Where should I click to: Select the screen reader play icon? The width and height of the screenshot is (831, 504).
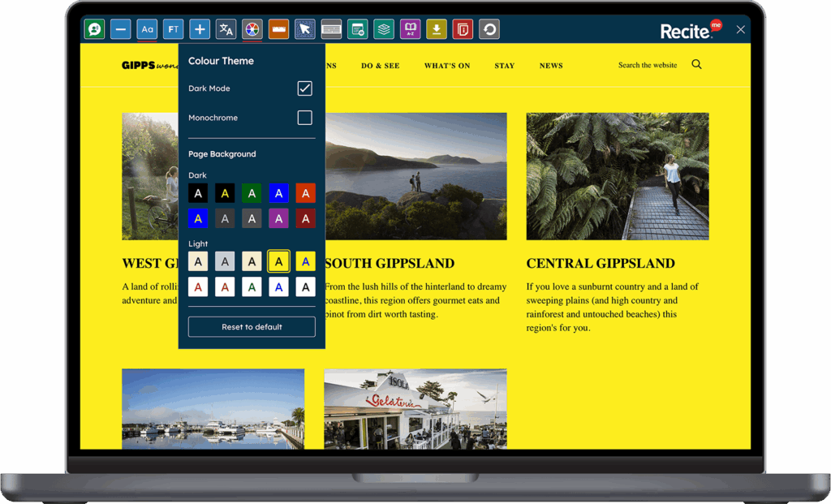click(x=94, y=28)
